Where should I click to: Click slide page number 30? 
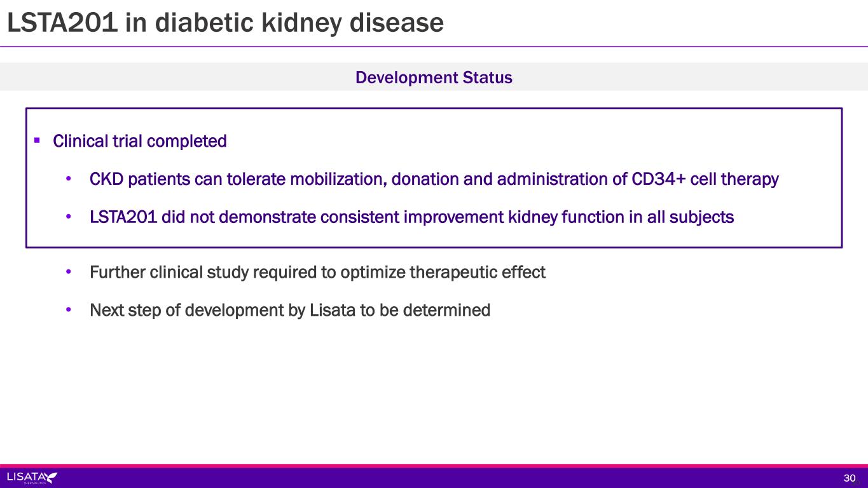849,478
